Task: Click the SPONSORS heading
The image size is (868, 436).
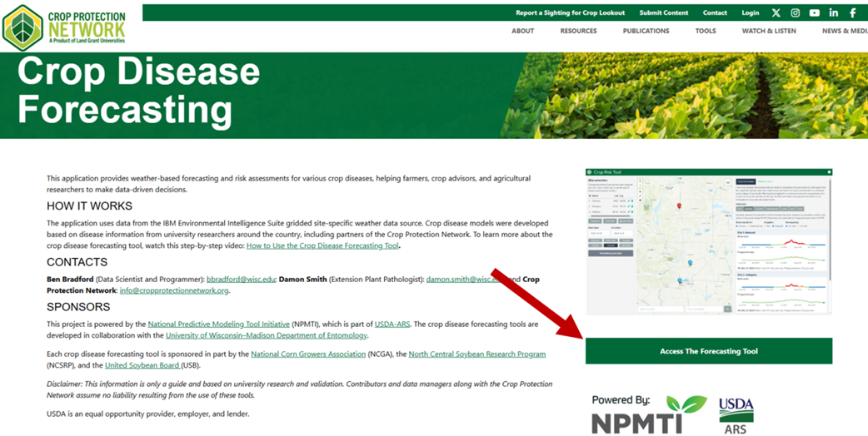Action: [78, 307]
